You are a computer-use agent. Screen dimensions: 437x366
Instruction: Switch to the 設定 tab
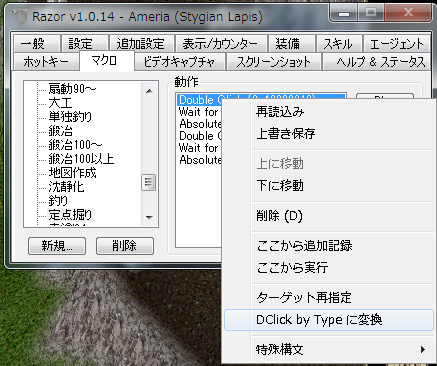[x=85, y=43]
